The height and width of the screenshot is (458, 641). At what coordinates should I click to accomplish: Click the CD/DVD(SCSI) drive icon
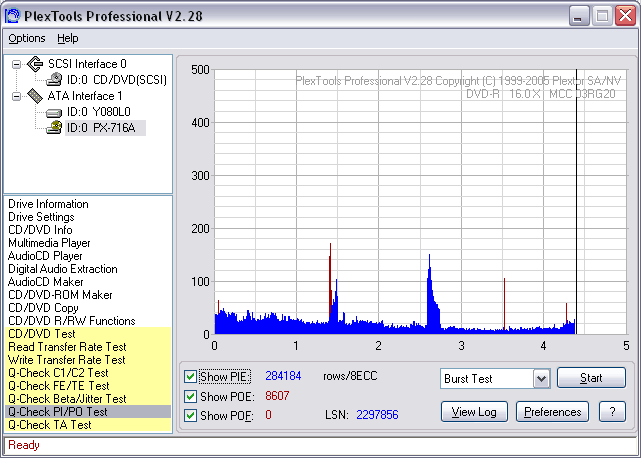(54, 80)
